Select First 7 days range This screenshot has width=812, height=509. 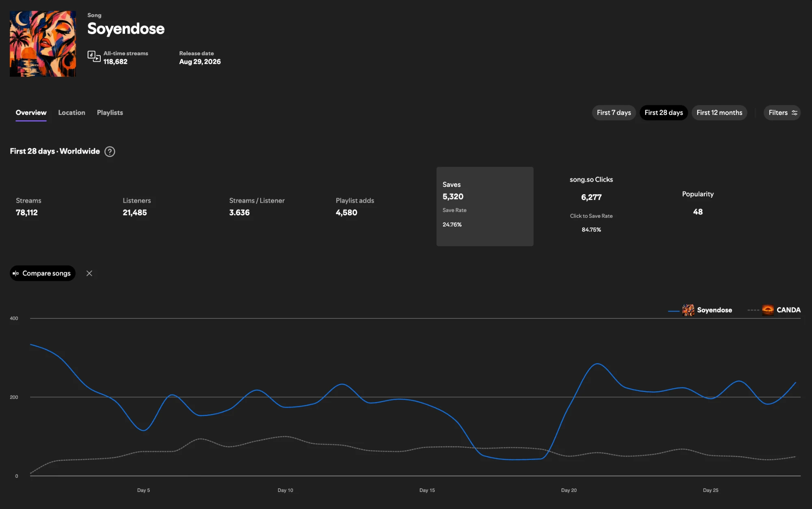tap(613, 113)
